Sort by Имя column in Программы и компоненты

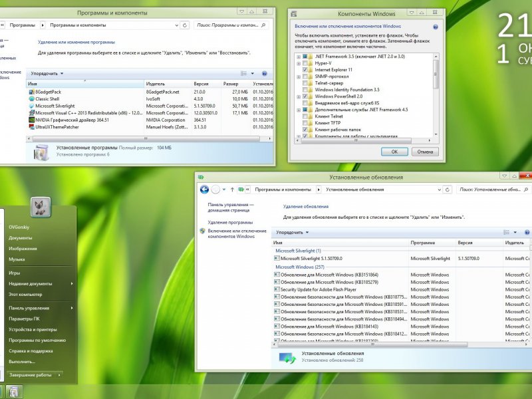coord(85,84)
